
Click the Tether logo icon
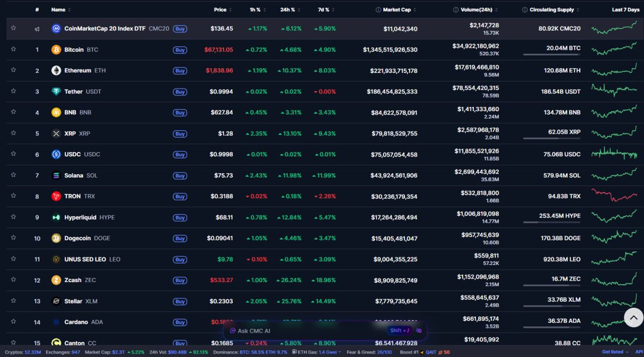[56, 92]
